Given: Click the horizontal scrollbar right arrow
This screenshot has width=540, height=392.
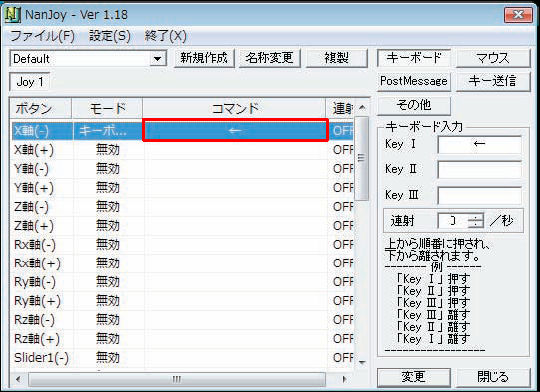Looking at the screenshot, I should 344,380.
